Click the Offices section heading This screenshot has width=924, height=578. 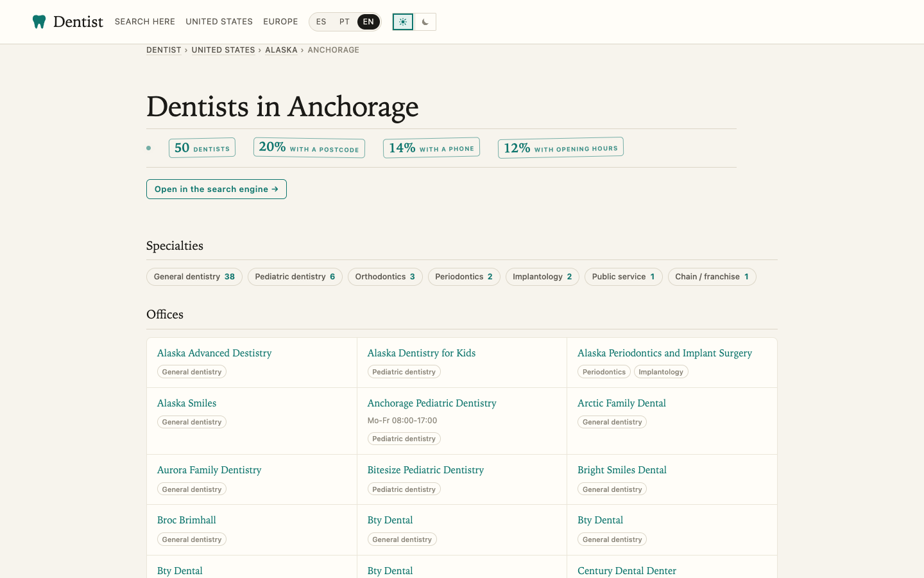pyautogui.click(x=165, y=315)
